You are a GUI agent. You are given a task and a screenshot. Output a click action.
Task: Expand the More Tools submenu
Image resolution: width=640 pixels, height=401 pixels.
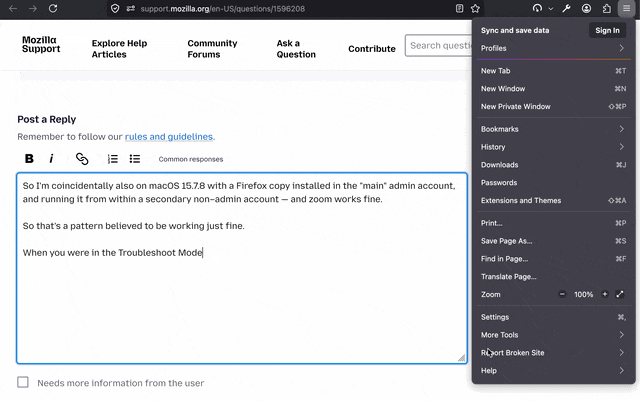[553, 335]
